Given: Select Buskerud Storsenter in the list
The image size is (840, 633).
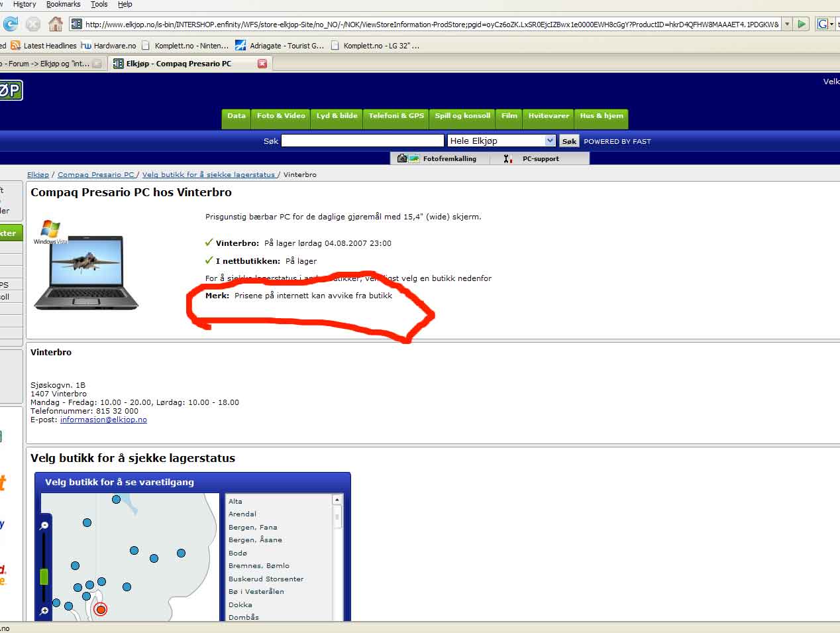Looking at the screenshot, I should pyautogui.click(x=266, y=579).
